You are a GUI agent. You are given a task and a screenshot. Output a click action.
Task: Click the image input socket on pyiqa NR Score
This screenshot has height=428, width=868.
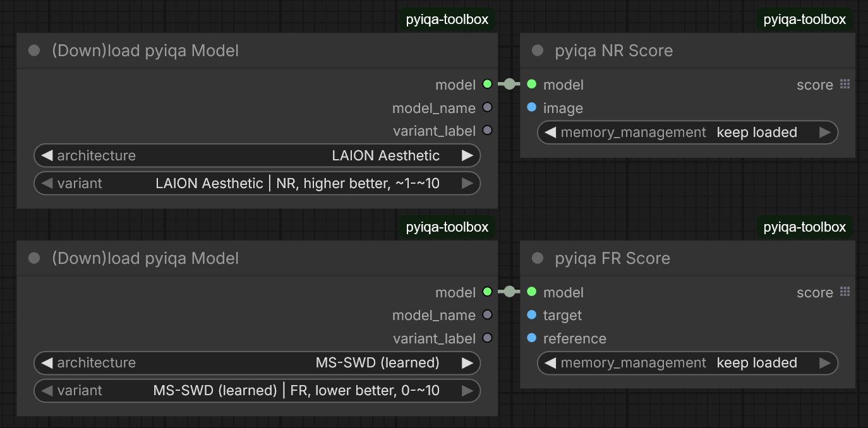pyautogui.click(x=531, y=107)
